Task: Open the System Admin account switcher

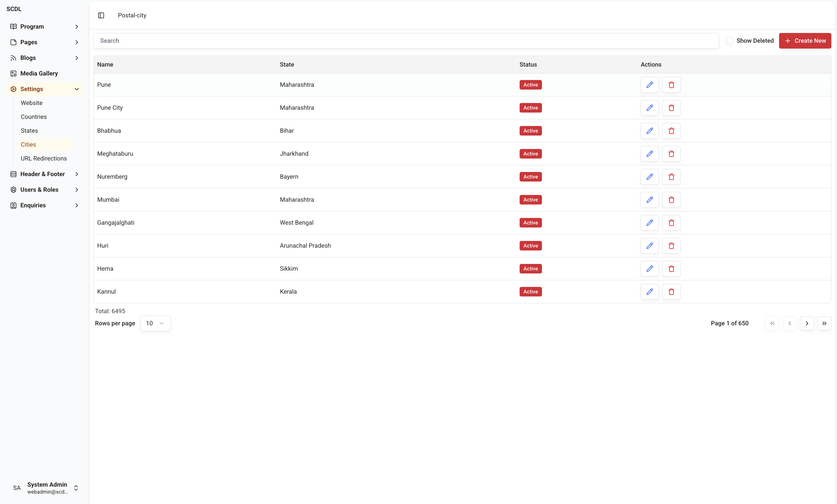Action: coord(76,488)
